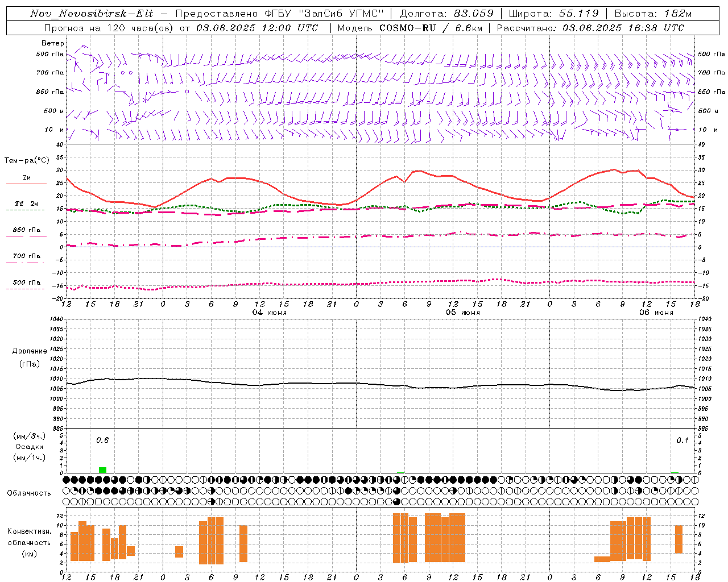This screenshot has height=582, width=728.
Task: Click the 04 июня date label
Action: click(x=270, y=313)
